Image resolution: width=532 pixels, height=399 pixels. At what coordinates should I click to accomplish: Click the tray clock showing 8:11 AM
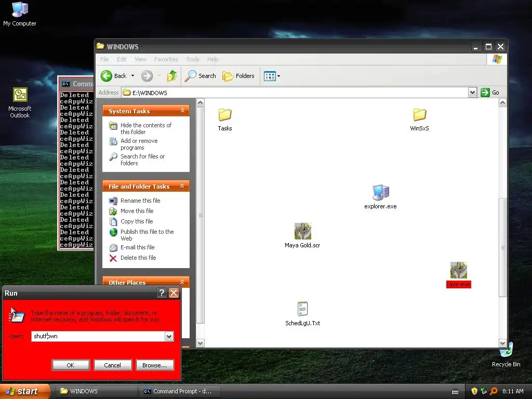click(513, 391)
